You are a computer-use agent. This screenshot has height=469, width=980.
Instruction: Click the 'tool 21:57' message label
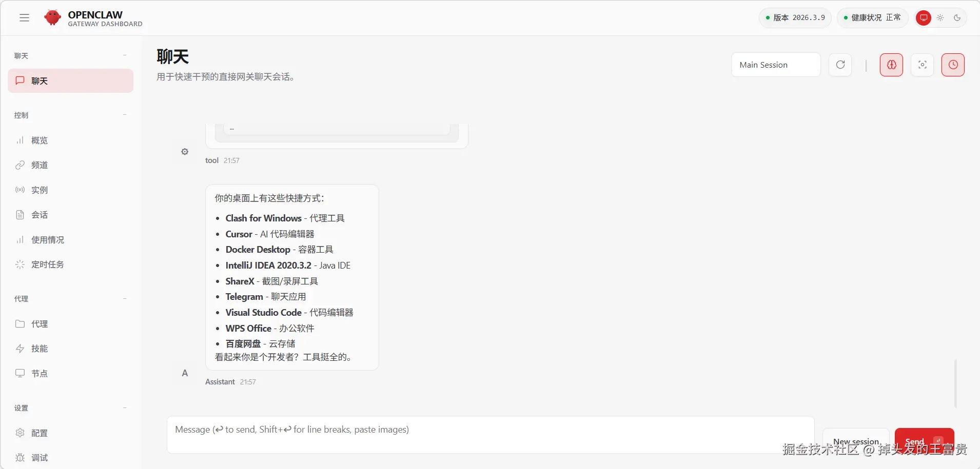point(222,160)
